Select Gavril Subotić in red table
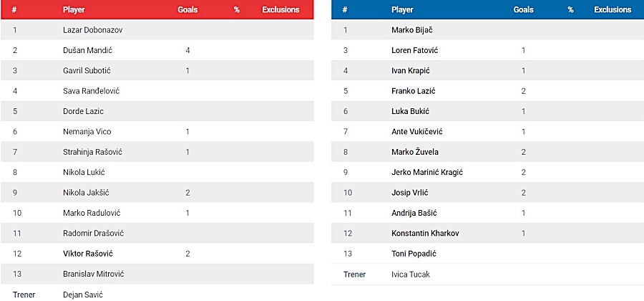644x301 pixels. [87, 71]
